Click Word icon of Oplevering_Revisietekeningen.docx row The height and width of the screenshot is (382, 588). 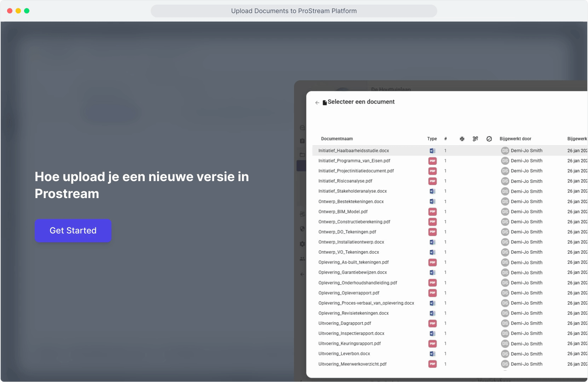[x=432, y=313]
